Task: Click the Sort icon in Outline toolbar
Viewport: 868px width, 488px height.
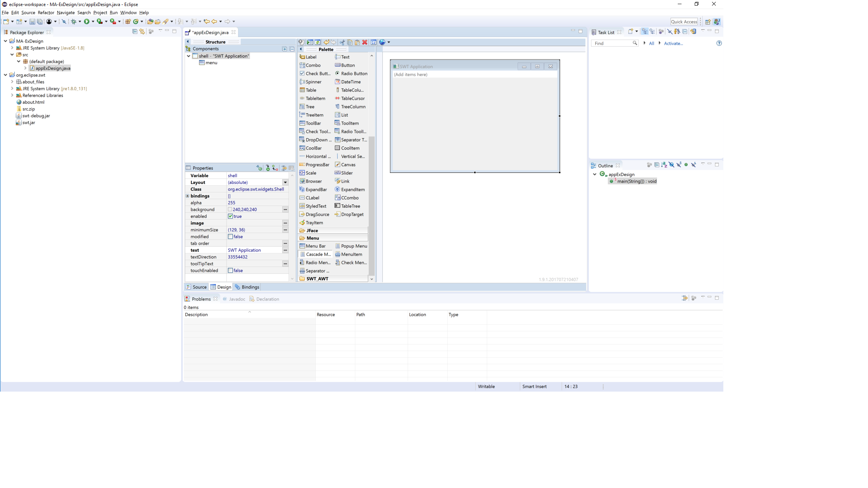Action: [x=664, y=165]
